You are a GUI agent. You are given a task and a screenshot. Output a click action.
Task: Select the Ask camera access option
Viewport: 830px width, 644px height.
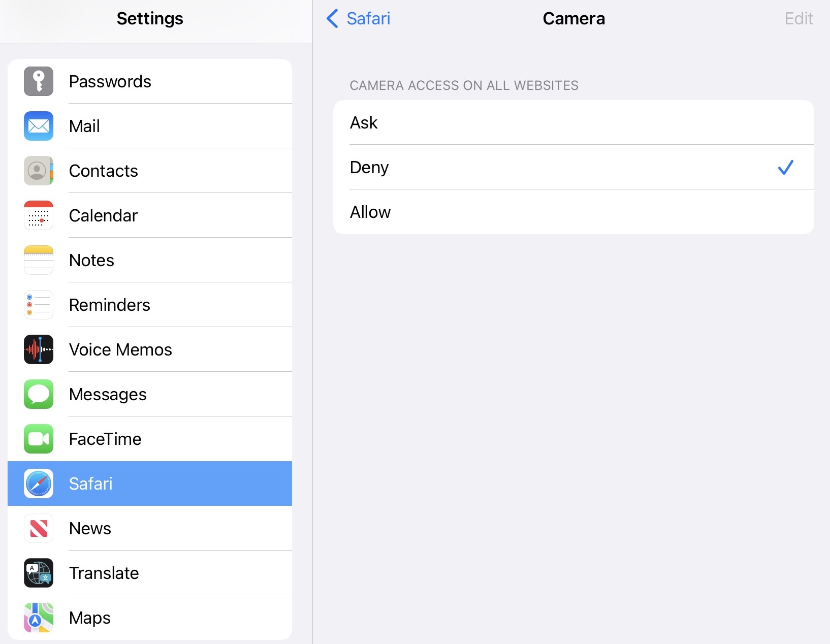coord(573,122)
